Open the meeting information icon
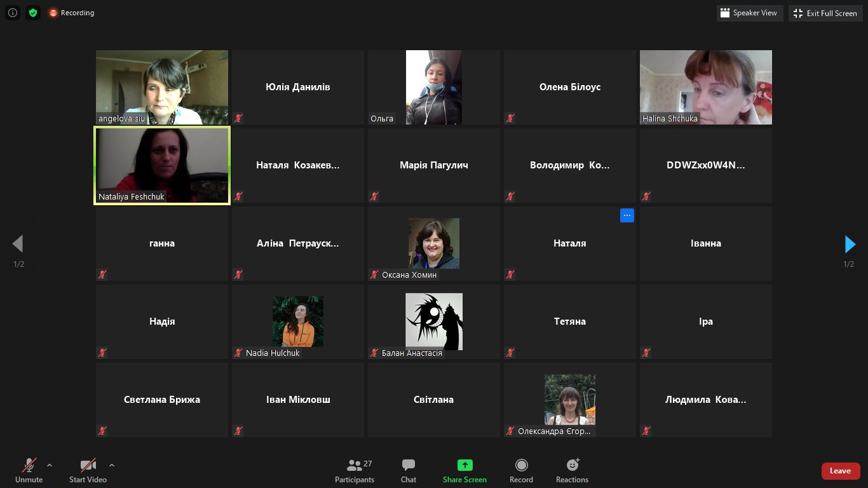 (x=12, y=13)
